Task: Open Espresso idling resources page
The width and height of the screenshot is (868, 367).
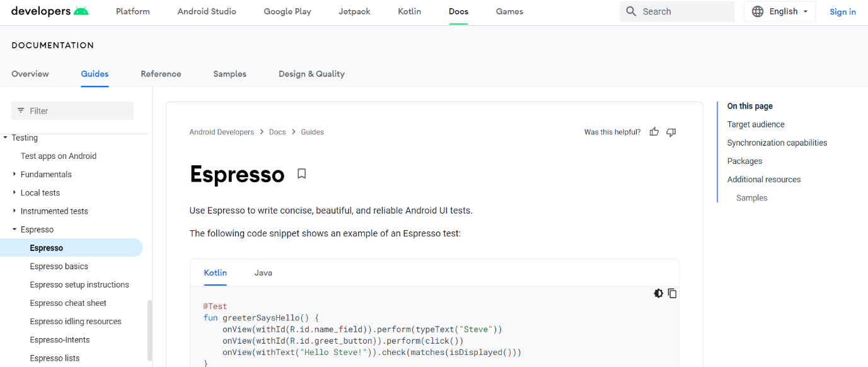Action: 76,321
